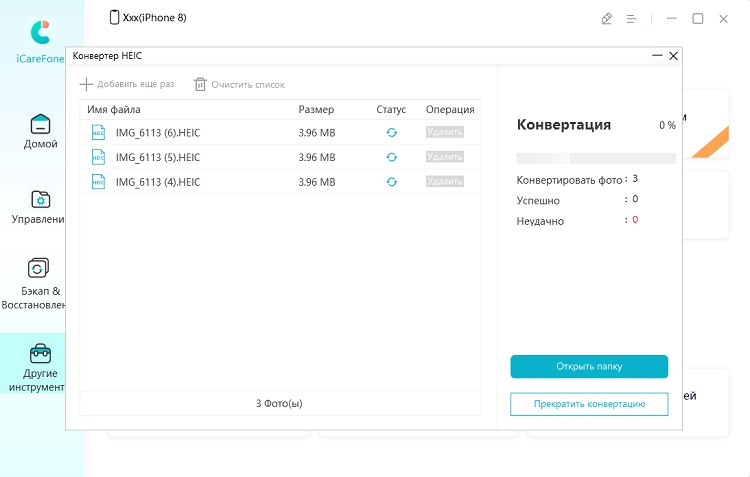Image resolution: width=750 pixels, height=477 pixels.
Task: Click the 3 Фото(ы) footer count
Action: pyautogui.click(x=279, y=403)
